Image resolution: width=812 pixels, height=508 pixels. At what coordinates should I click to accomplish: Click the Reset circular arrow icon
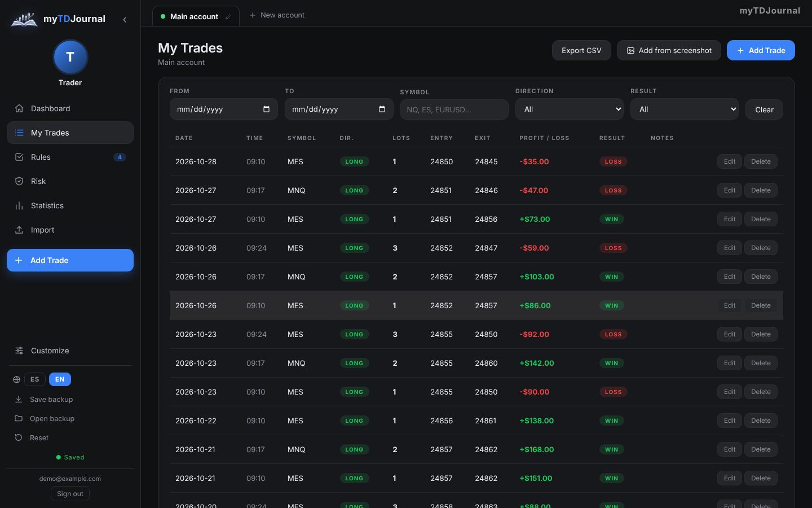coord(19,437)
